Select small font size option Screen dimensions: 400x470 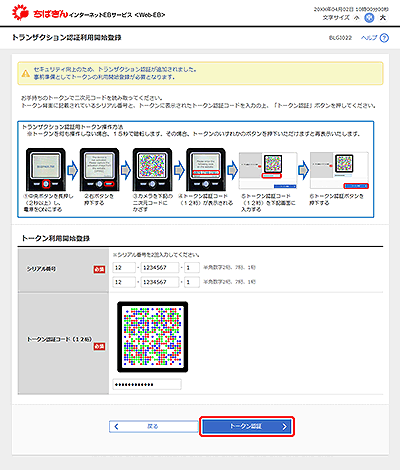(x=357, y=18)
